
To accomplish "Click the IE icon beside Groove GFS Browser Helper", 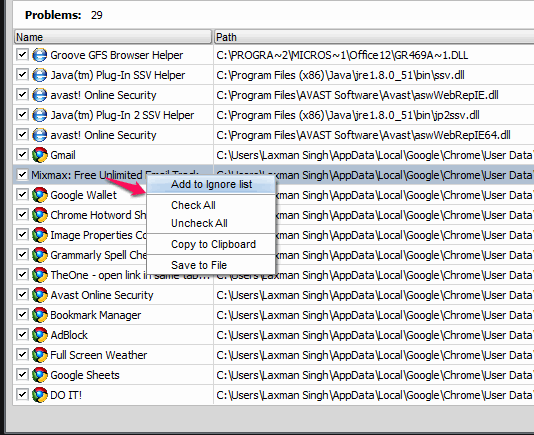I will click(40, 55).
